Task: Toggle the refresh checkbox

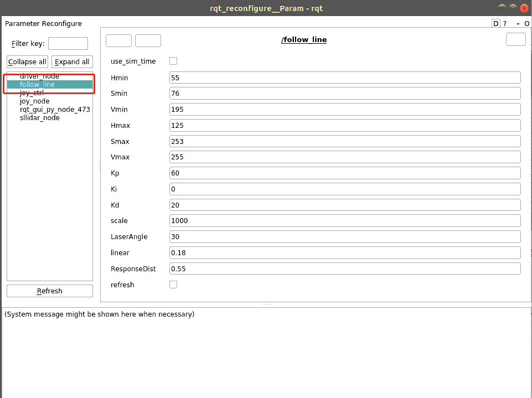Action: point(173,285)
